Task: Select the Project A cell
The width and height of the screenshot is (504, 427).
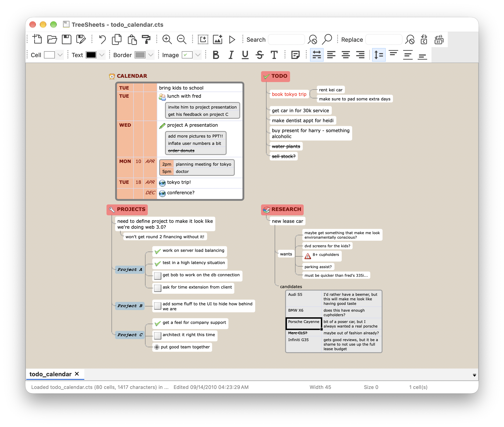Action: [x=129, y=269]
